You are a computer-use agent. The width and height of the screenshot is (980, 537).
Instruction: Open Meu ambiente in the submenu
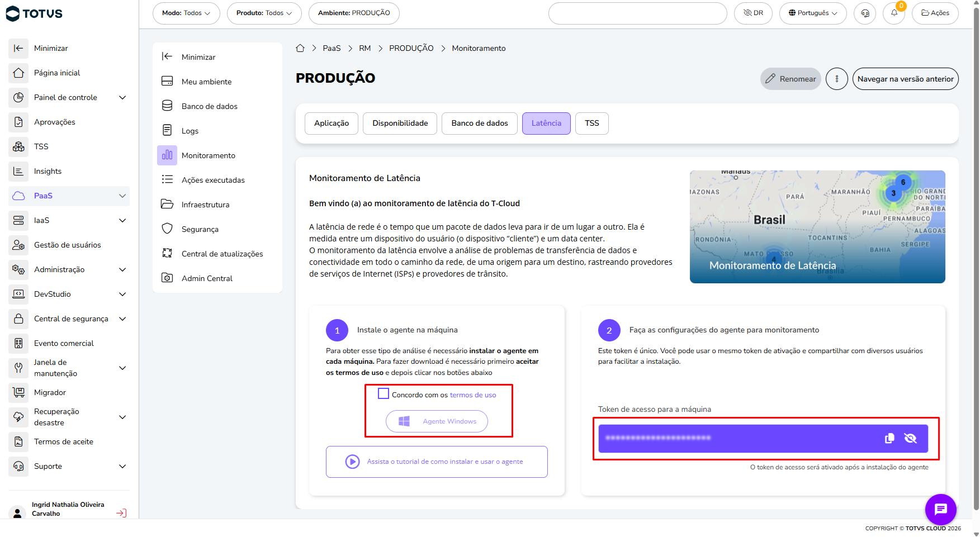(217, 82)
